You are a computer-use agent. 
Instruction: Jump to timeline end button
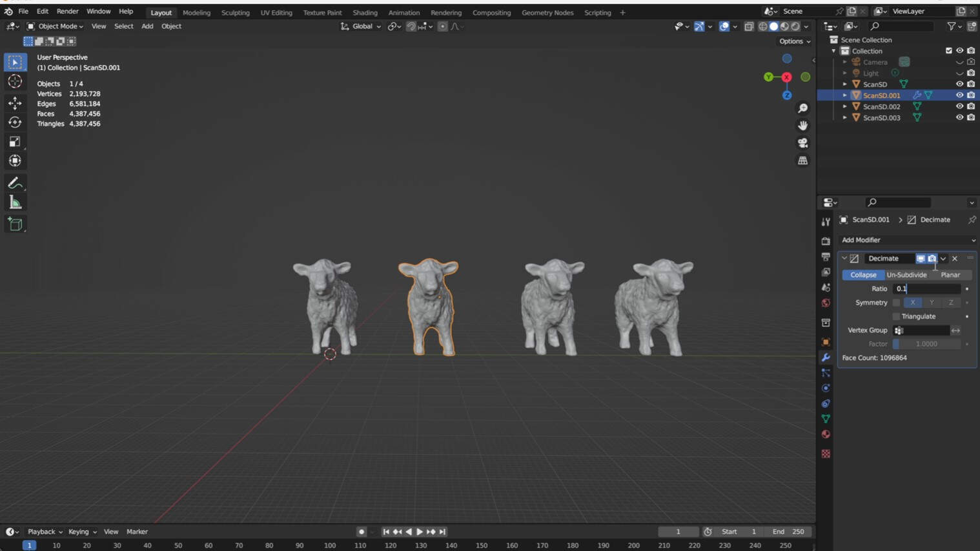[442, 532]
